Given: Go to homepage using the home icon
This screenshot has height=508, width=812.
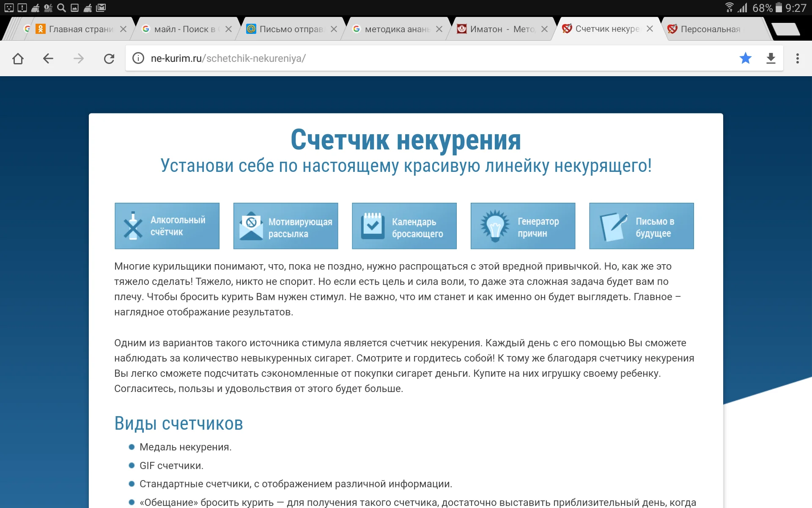Looking at the screenshot, I should coord(18,58).
